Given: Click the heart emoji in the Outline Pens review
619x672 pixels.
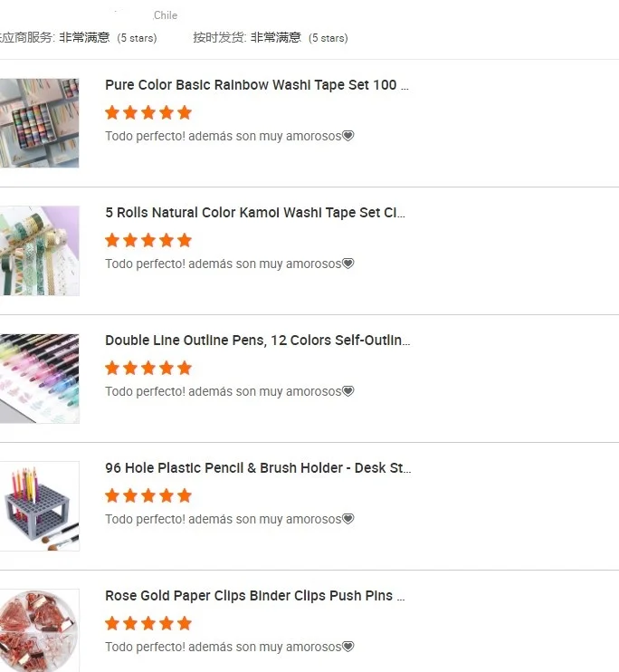Looking at the screenshot, I should [x=348, y=391].
